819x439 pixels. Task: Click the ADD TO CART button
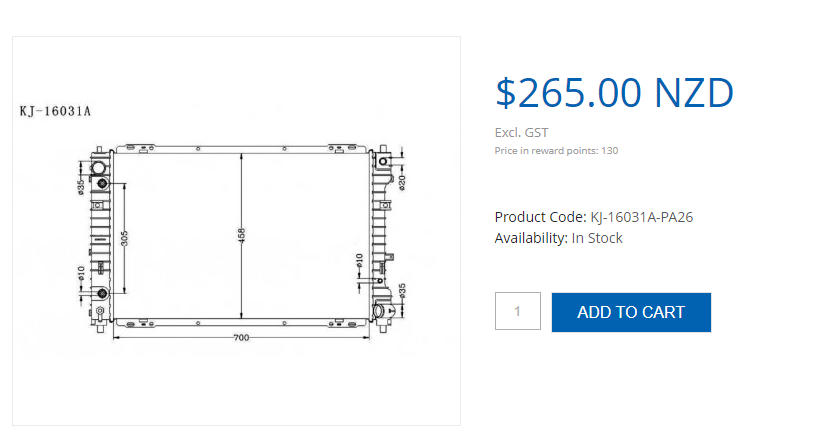[x=630, y=312]
